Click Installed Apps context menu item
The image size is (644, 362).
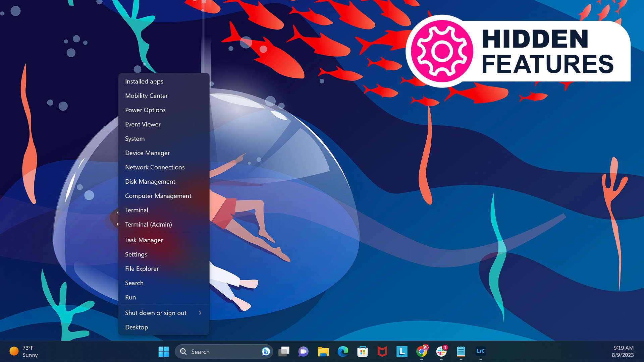144,81
